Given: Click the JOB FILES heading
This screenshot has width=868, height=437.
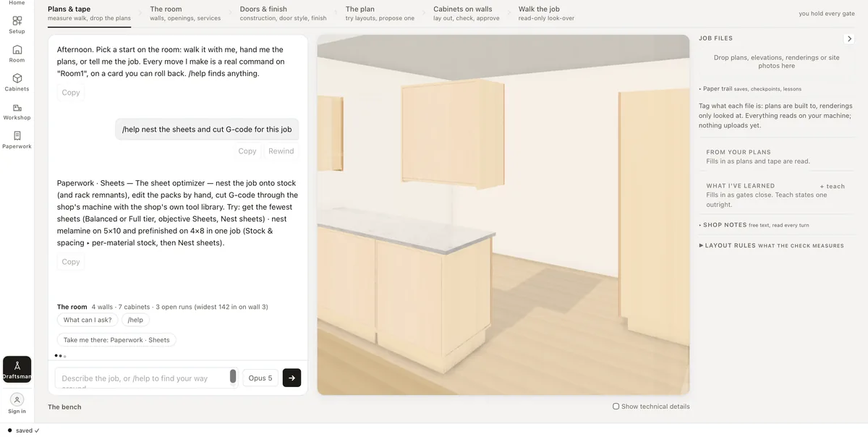Looking at the screenshot, I should point(715,38).
